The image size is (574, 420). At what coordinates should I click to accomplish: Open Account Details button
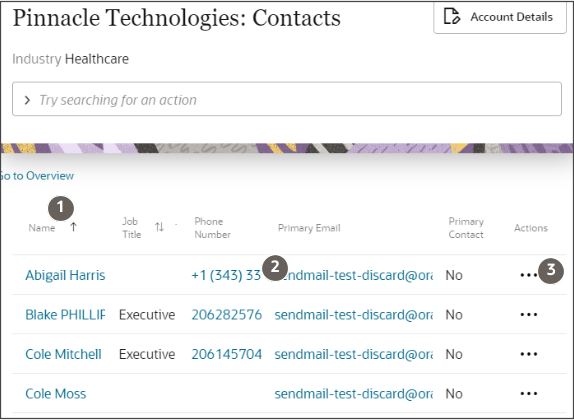[x=500, y=17]
